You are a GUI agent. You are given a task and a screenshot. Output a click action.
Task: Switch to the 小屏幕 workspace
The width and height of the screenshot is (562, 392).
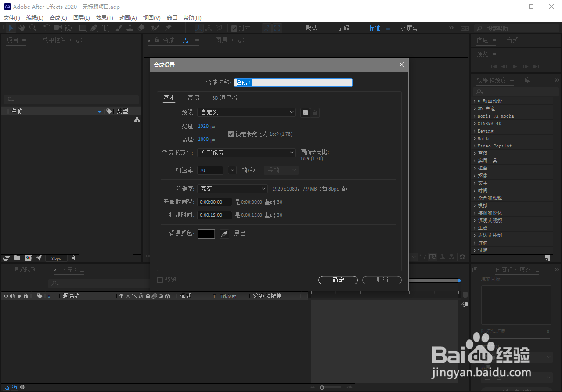point(409,28)
